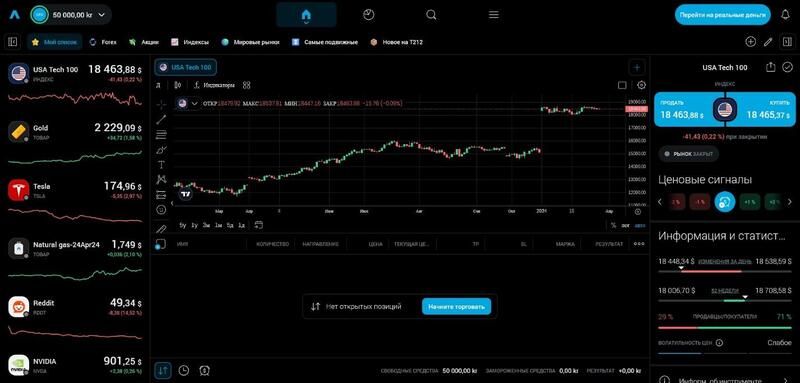Collapse the chart drawing toolbar arrow
800x383 pixels.
pyautogui.click(x=171, y=203)
